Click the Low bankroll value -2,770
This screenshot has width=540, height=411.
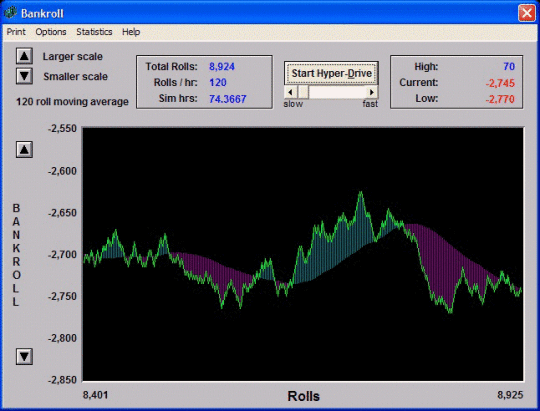(500, 99)
